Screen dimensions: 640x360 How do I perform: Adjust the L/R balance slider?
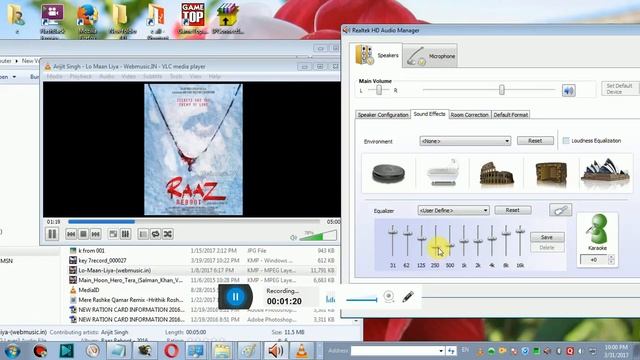point(378,90)
